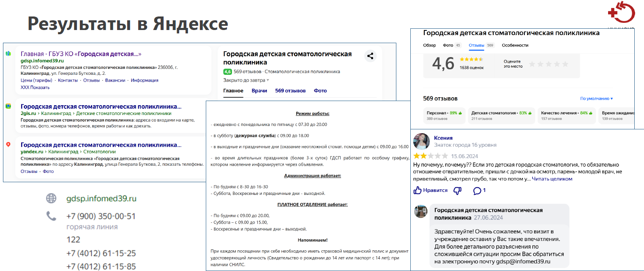Click the globe icon next to gdsp.infomed39.ru
Image resolution: width=644 pixels, height=271 pixels.
tap(51, 198)
